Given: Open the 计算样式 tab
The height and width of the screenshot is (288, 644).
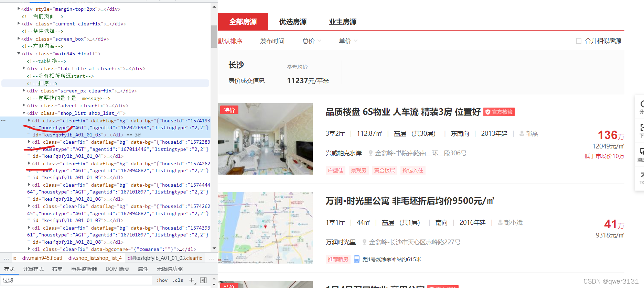Looking at the screenshot, I should point(33,269).
